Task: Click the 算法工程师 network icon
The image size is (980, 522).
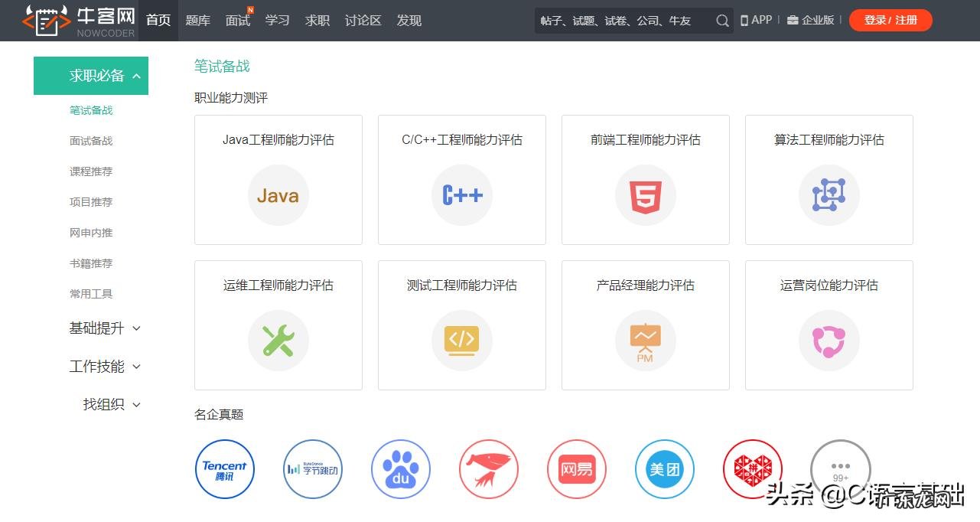Action: point(829,195)
